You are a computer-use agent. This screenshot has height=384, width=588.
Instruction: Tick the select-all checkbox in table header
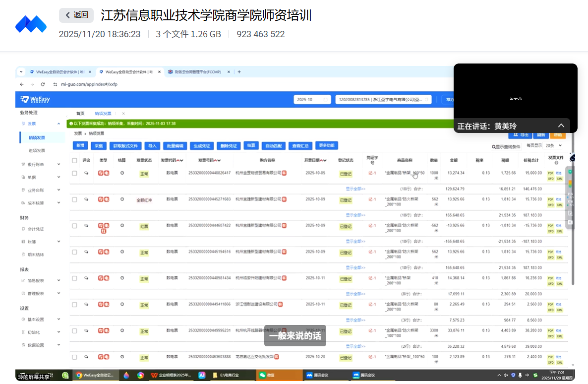point(74,160)
